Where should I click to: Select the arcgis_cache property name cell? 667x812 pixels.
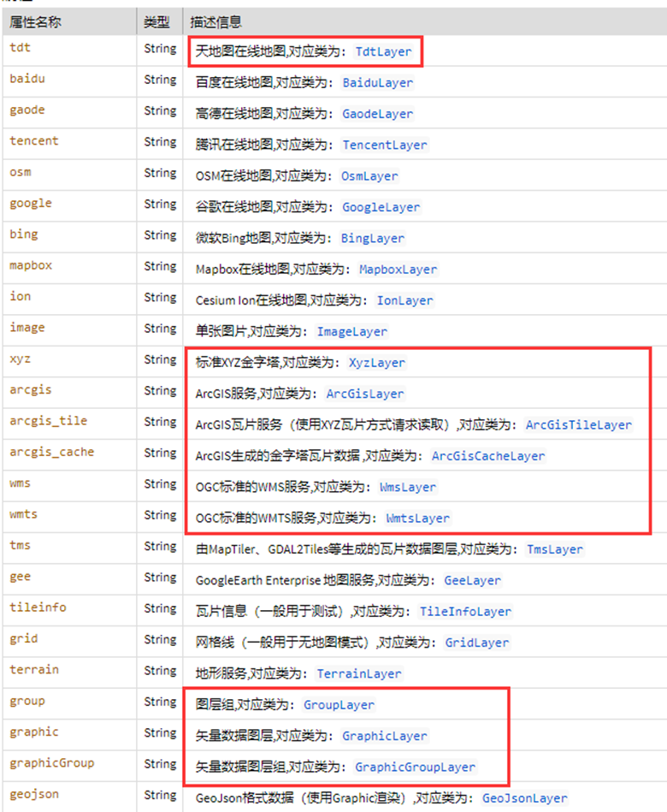click(51, 452)
